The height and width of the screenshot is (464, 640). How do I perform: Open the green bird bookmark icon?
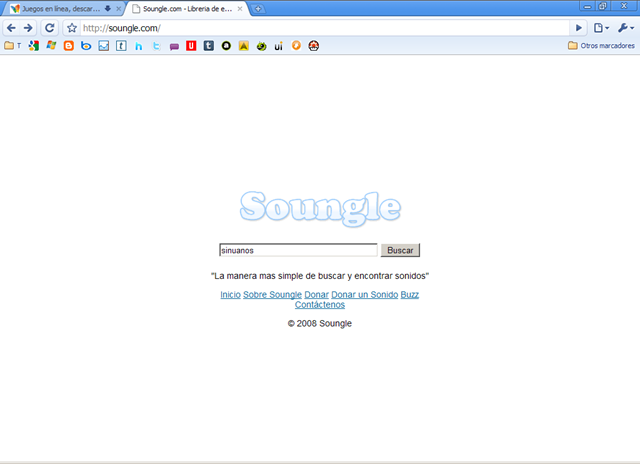[261, 46]
